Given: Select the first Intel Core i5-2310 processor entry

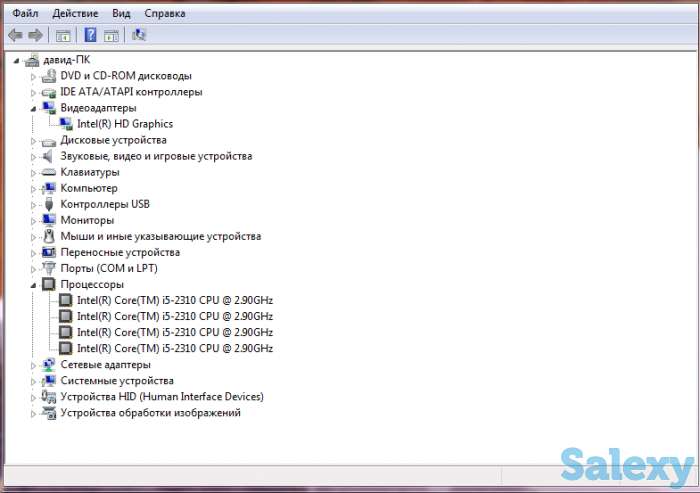Looking at the screenshot, I should [174, 300].
